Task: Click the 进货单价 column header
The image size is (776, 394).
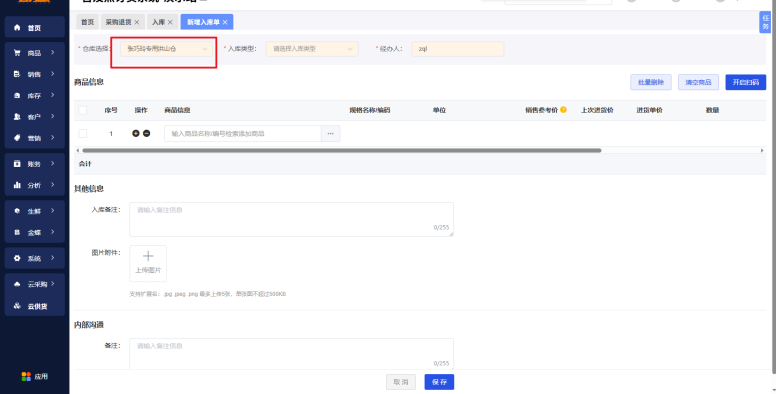Action: click(649, 110)
